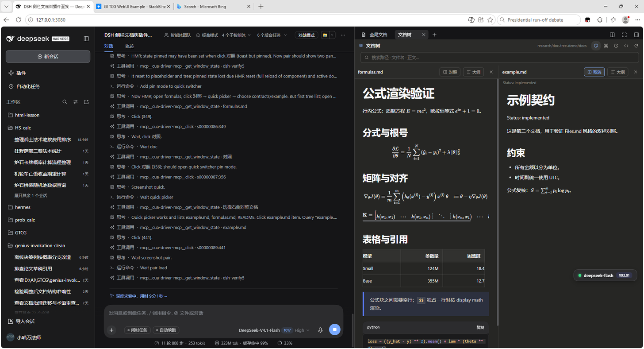Click the microphone voice input icon

(x=320, y=330)
